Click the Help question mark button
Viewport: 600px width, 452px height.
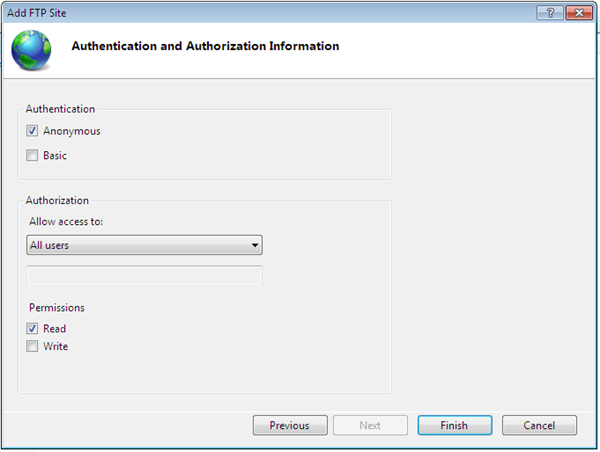550,10
